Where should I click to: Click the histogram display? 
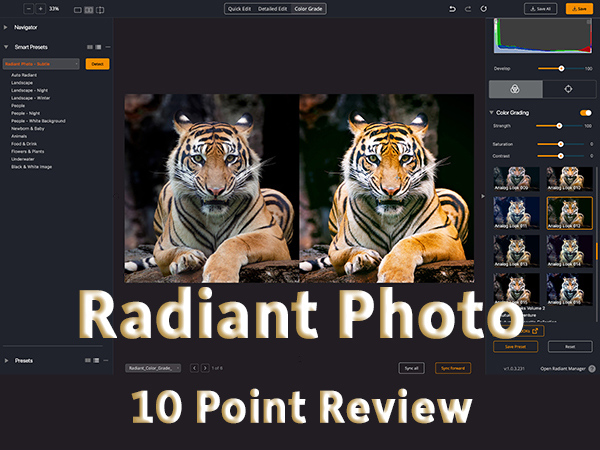coord(543,36)
